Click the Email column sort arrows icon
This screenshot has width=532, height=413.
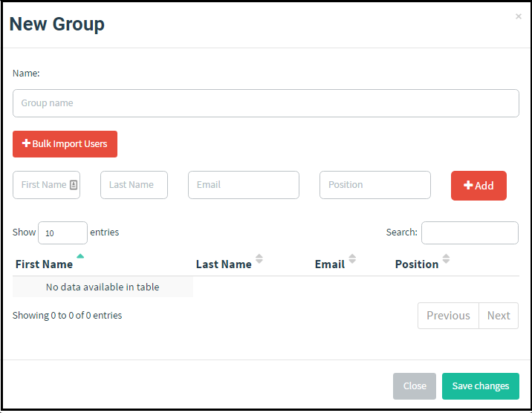(x=352, y=259)
